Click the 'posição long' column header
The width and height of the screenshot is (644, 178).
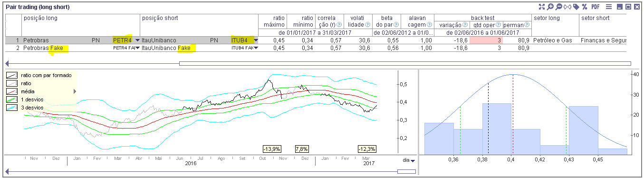38,18
